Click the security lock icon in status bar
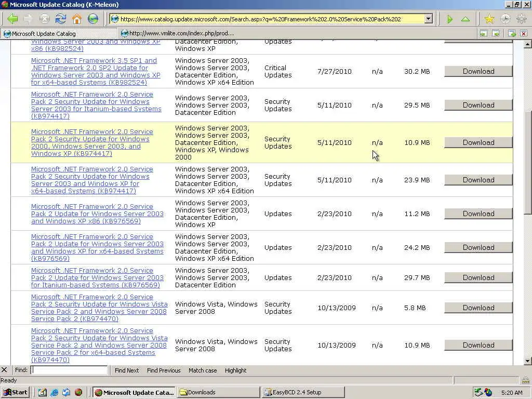Screen dimensions: 532x399 (x=525, y=380)
